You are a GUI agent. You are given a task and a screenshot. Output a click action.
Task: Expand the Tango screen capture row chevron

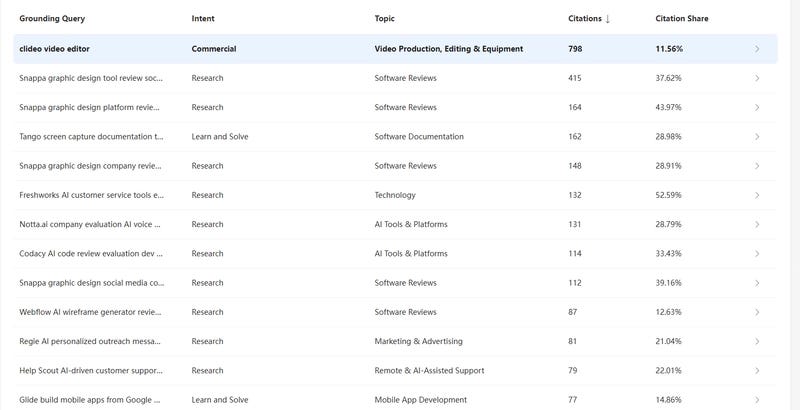pyautogui.click(x=757, y=137)
